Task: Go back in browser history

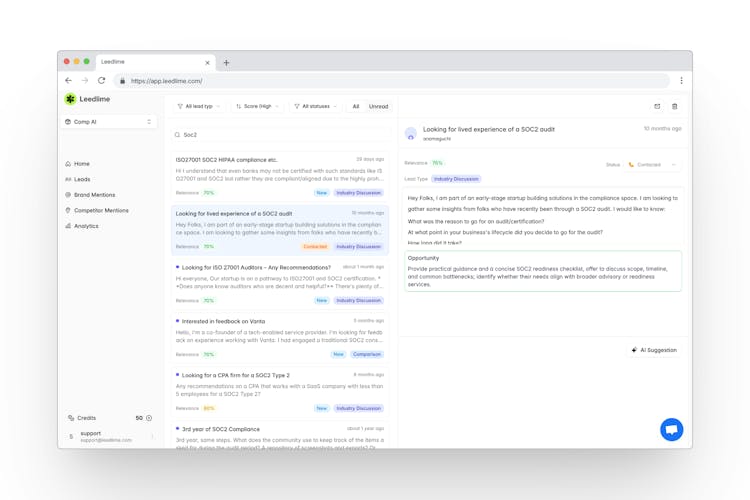Action: 68,81
